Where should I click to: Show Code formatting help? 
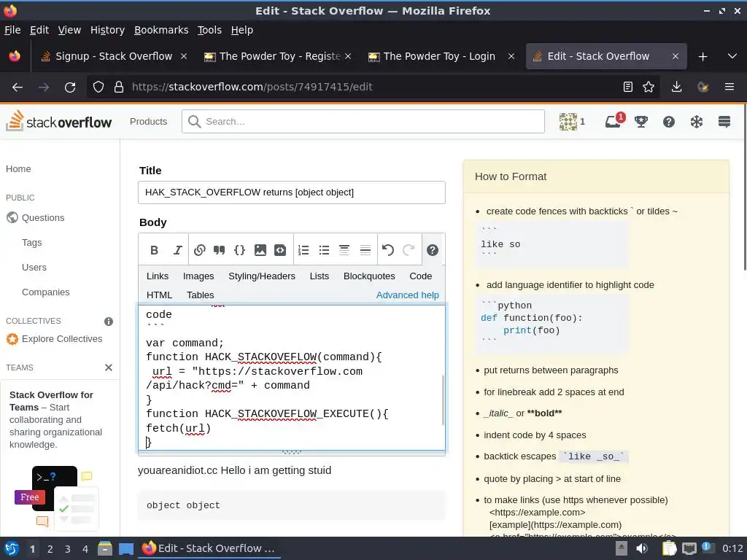(421, 276)
